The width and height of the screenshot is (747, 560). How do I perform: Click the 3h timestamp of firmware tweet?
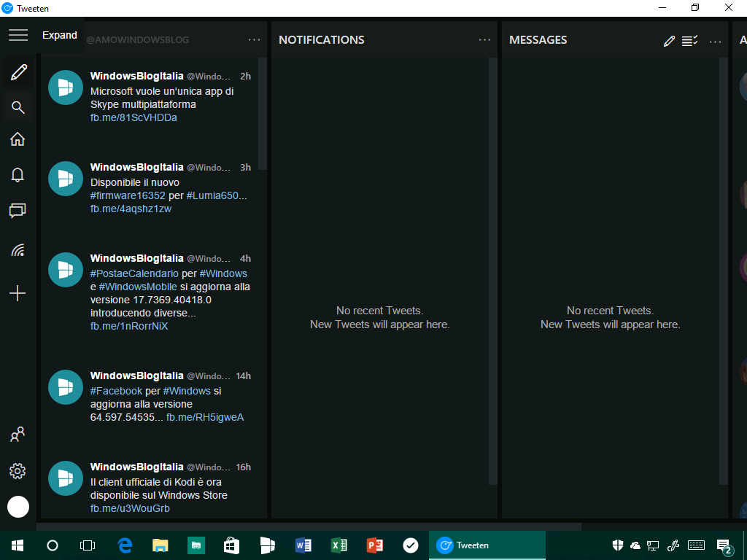coord(245,168)
